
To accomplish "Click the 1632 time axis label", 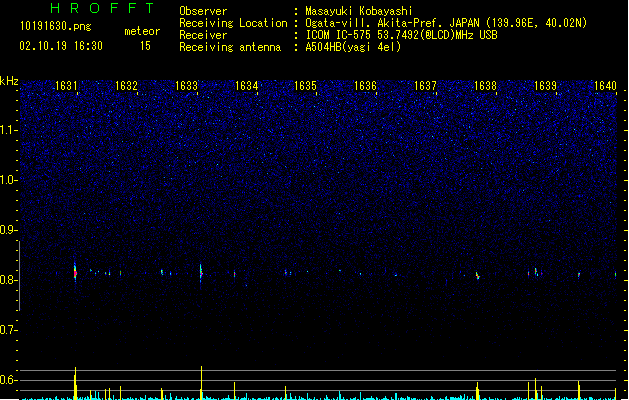I will point(126,86).
